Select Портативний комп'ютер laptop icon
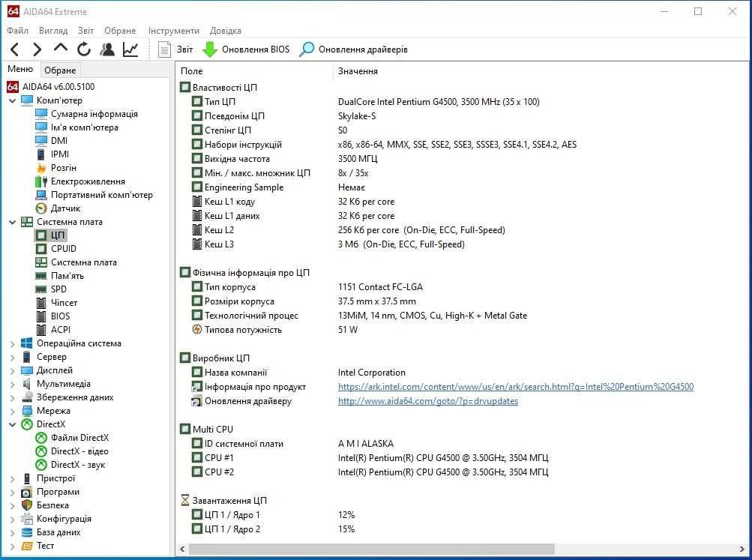The image size is (752, 560). 41,195
